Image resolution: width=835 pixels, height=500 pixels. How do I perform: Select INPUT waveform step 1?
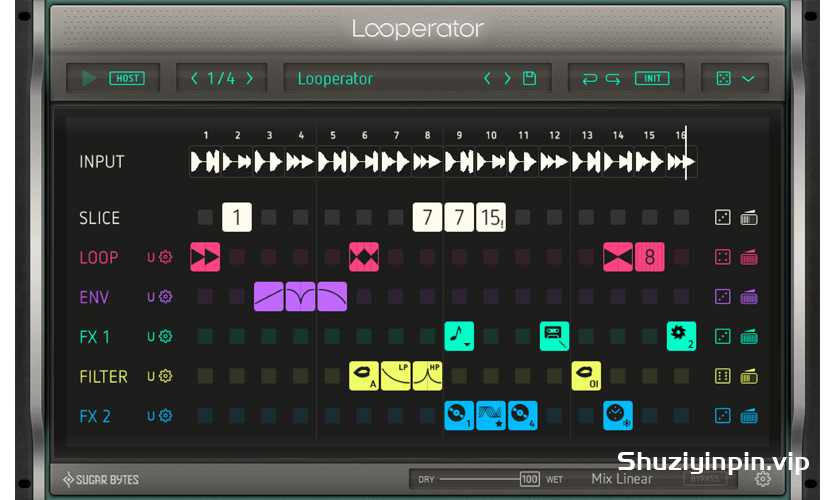205,161
